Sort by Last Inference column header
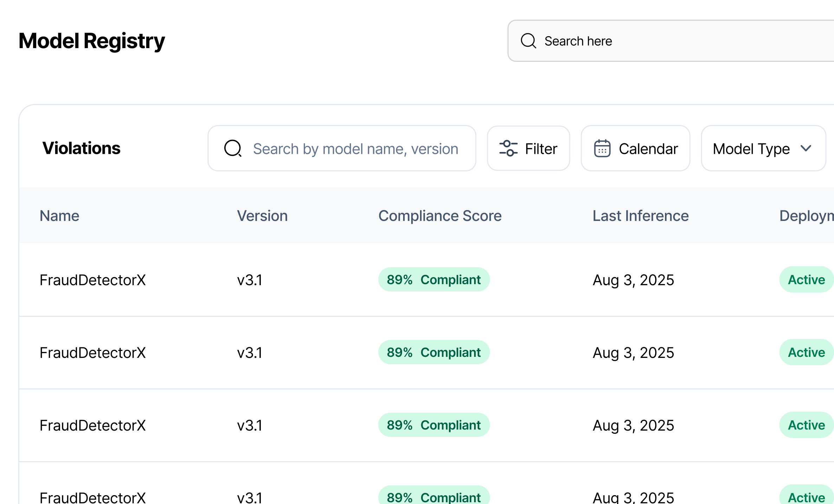This screenshot has width=834, height=504. tap(640, 216)
